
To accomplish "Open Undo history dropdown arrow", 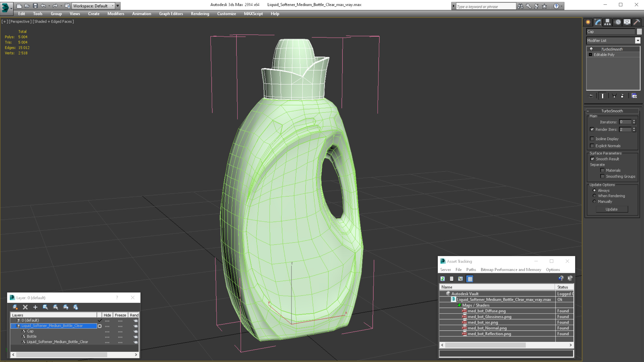I will (x=49, y=6).
